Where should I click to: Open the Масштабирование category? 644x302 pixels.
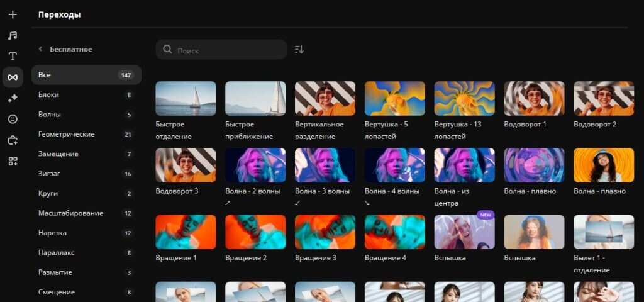click(86, 213)
